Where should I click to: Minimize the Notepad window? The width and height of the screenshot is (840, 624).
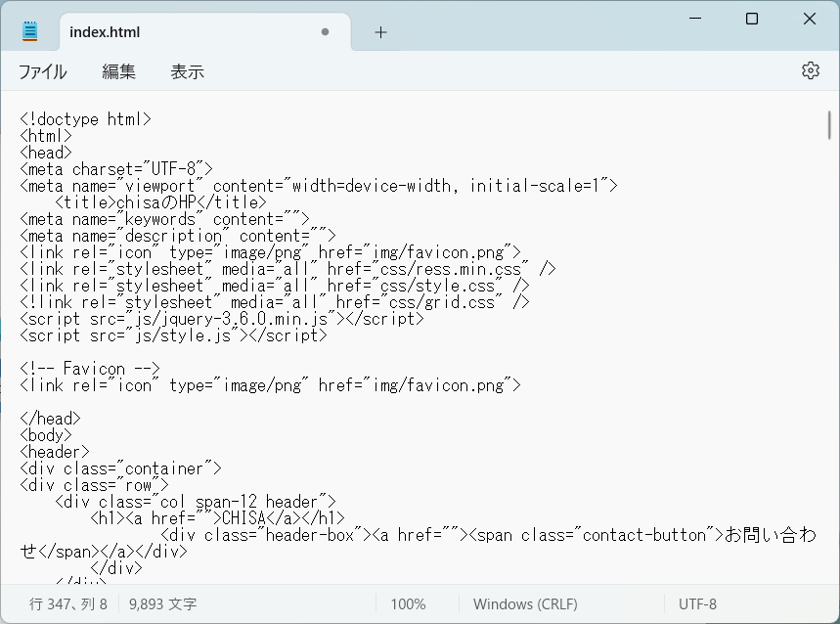tap(694, 19)
